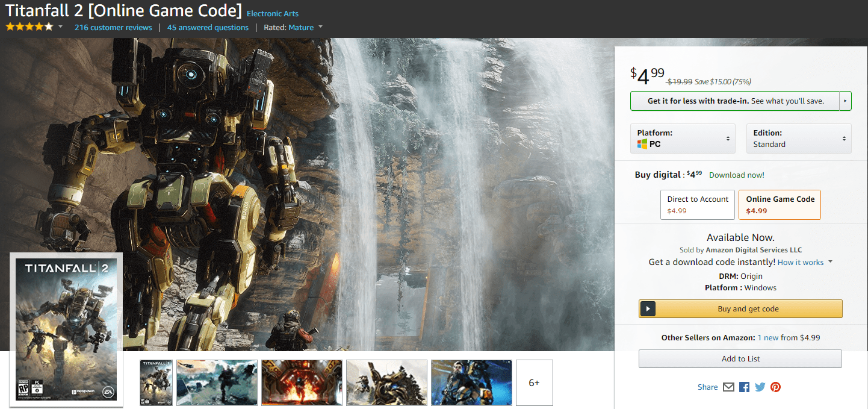This screenshot has height=409, width=868.
Task: Select Online Game Code option
Action: click(780, 205)
